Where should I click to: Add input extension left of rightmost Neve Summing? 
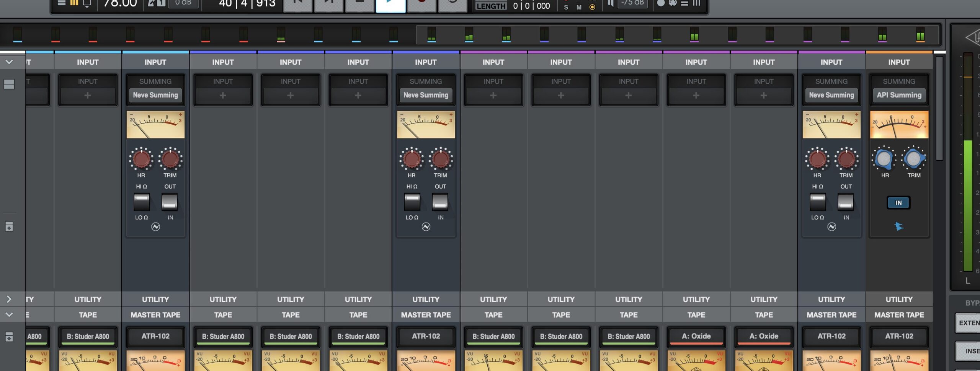pyautogui.click(x=764, y=95)
